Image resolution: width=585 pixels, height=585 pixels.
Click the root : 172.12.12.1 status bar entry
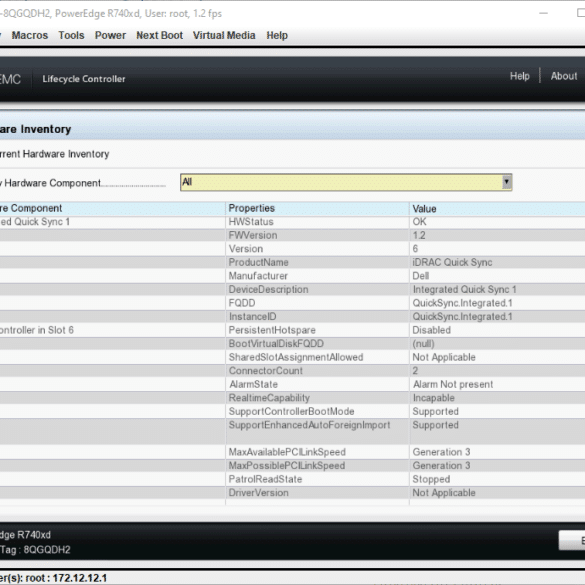click(66, 578)
